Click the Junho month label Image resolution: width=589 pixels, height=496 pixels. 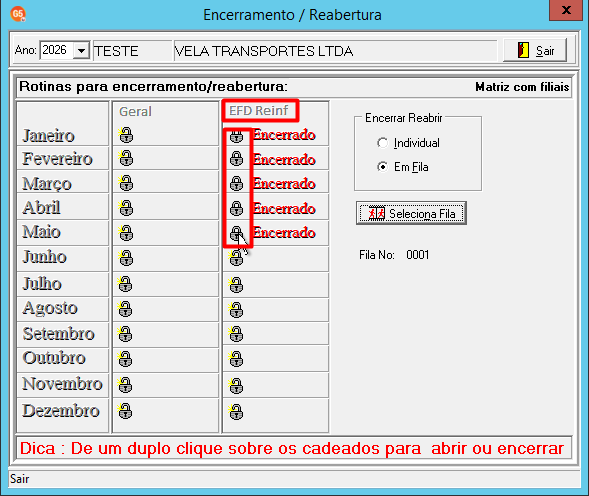(x=44, y=257)
